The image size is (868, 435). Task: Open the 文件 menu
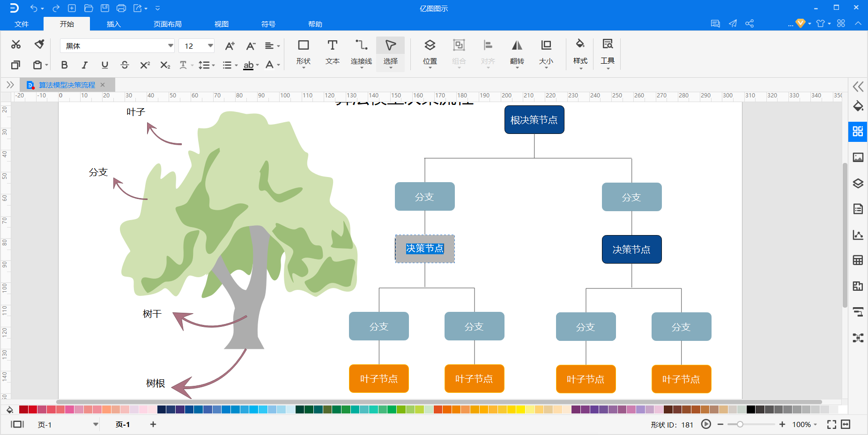tap(22, 24)
